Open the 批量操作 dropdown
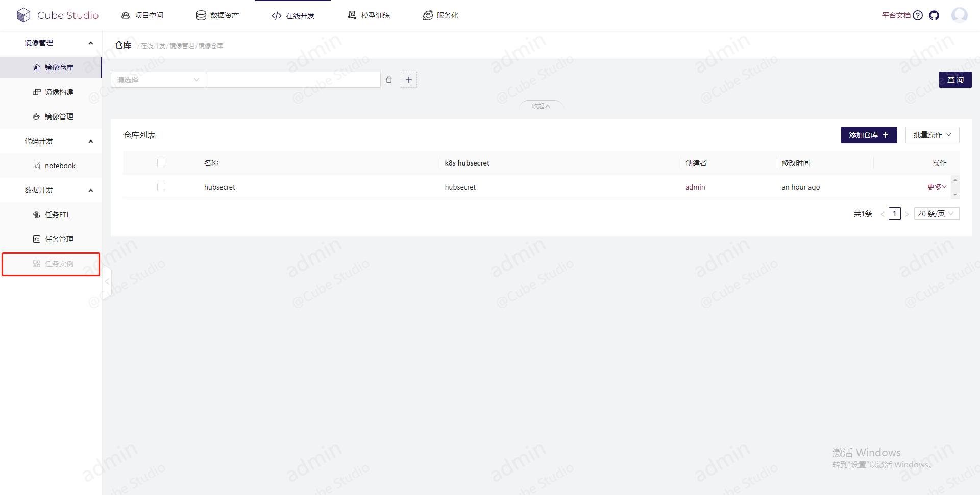 coord(933,135)
